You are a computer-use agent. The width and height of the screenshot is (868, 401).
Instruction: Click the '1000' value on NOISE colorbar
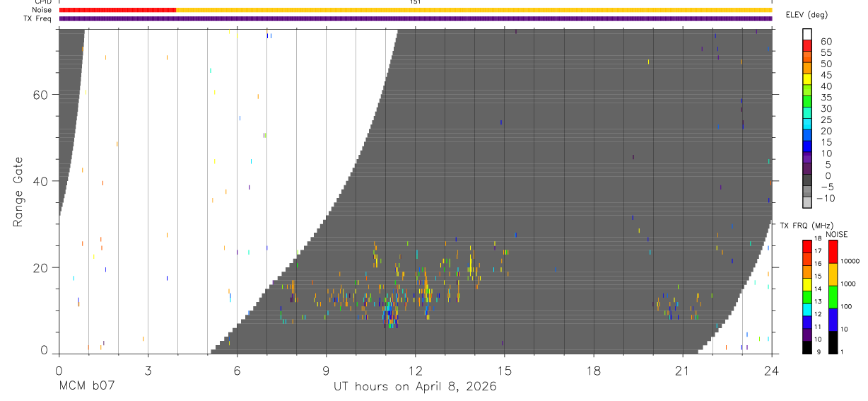pos(848,284)
